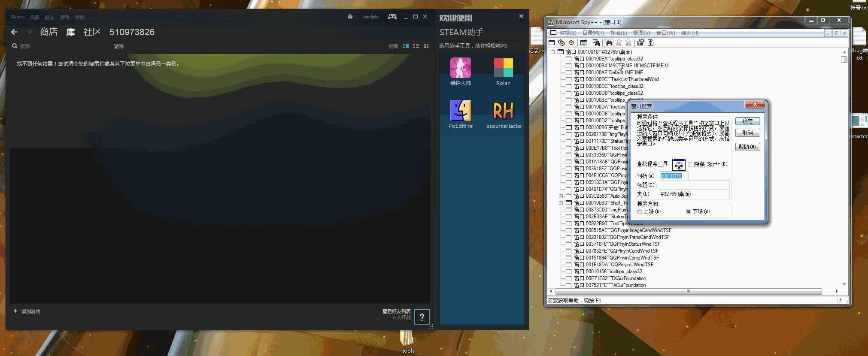Click Spy++ Windows toolbar icon
This screenshot has width=868, height=356.
[552, 43]
